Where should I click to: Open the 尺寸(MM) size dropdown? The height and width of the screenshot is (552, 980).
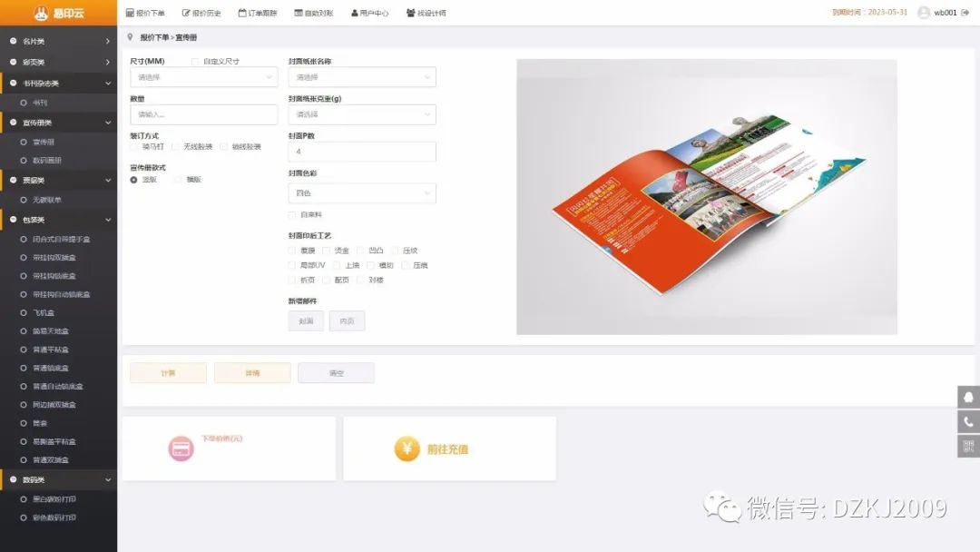(x=203, y=77)
